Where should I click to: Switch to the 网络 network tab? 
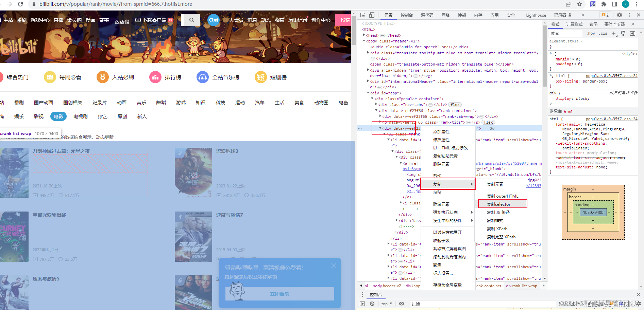click(445, 15)
